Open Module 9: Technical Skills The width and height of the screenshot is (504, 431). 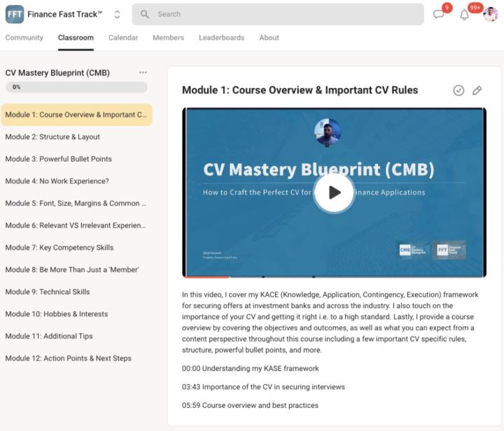(x=76, y=292)
